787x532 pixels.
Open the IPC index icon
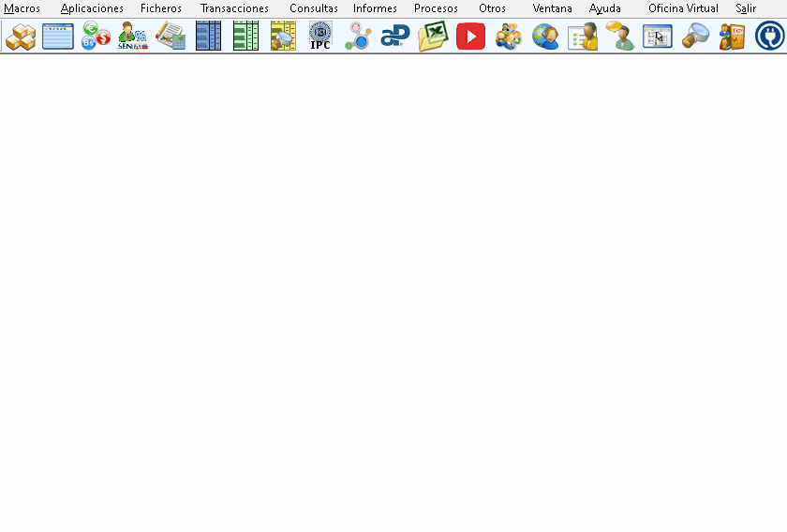pos(320,37)
